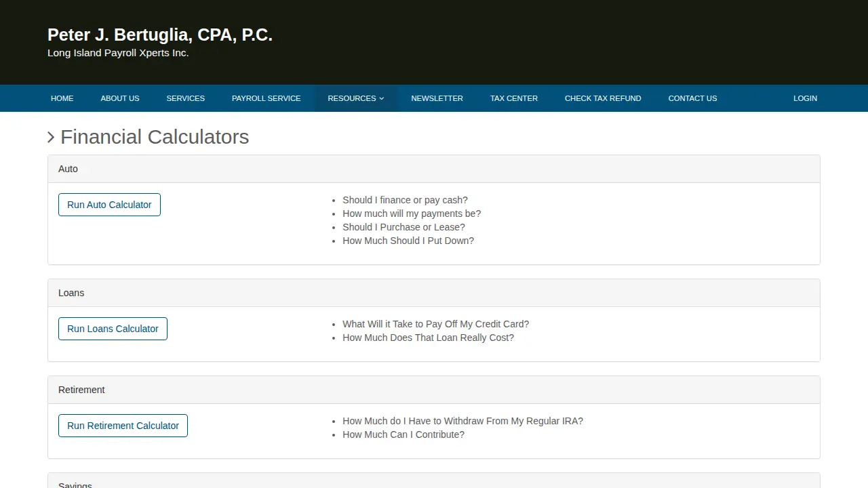Click the Loans panel header
Screen dimensions: 868x488
[x=434, y=293]
